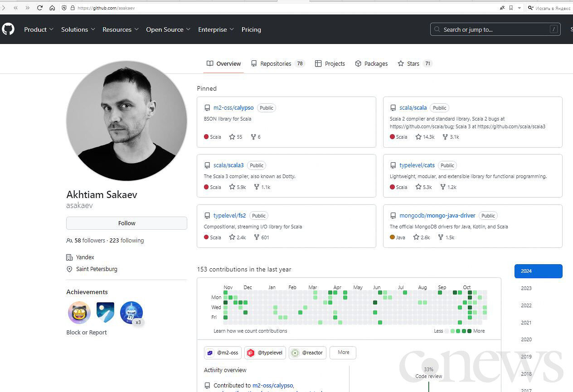Screen dimensions: 573x392
Task: Click the browser back arrow
Action: coord(16,8)
